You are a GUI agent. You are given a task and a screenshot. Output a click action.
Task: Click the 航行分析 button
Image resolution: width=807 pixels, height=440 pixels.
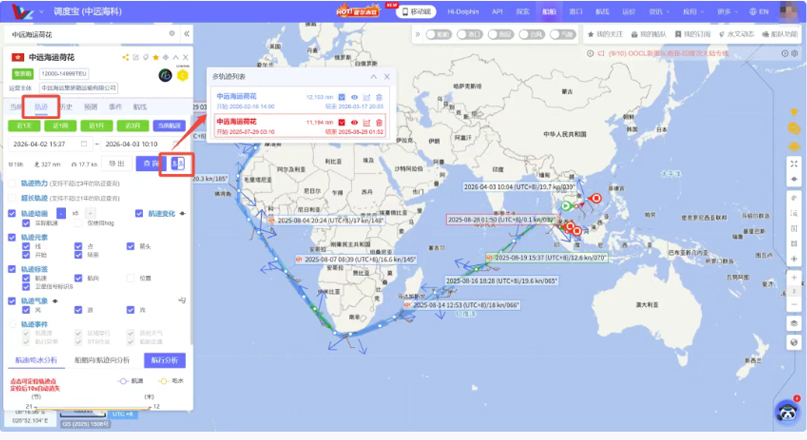click(x=164, y=360)
